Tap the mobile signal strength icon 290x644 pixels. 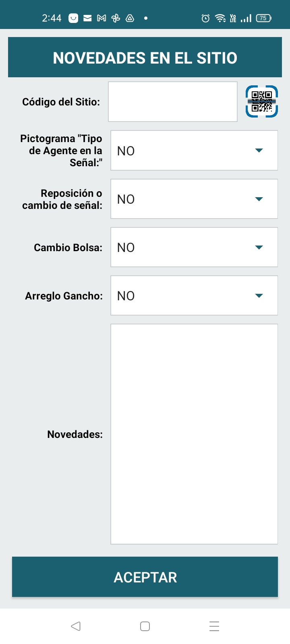point(246,18)
